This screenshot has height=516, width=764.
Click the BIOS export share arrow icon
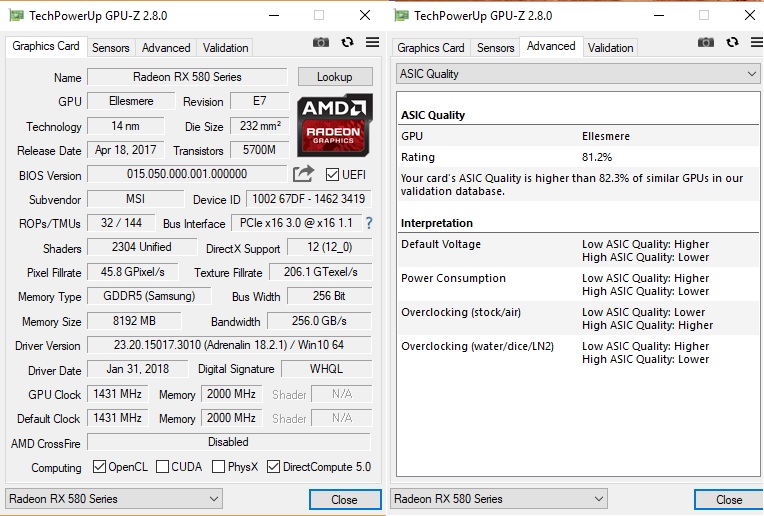coord(304,174)
